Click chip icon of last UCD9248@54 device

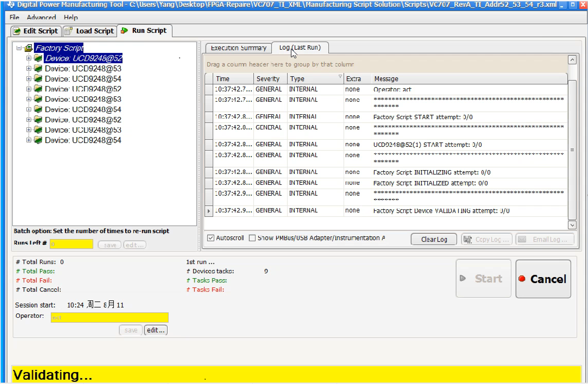(38, 140)
